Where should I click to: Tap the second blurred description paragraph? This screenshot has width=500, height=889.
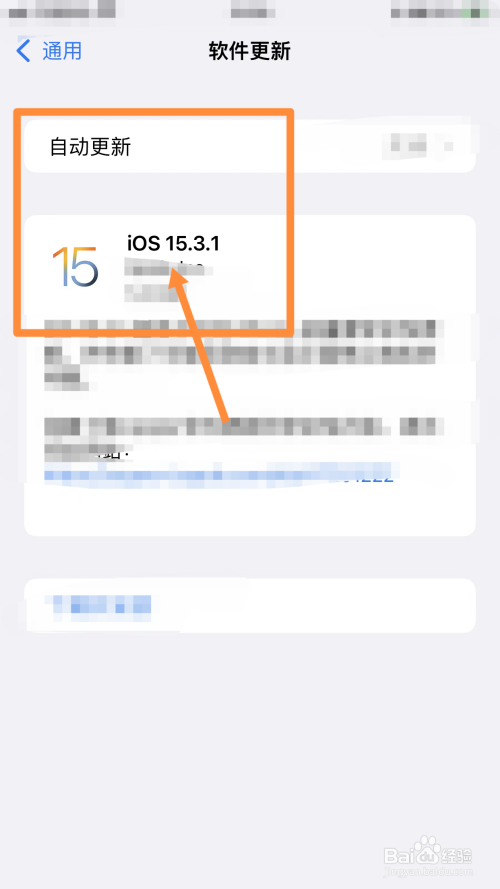tap(244, 437)
